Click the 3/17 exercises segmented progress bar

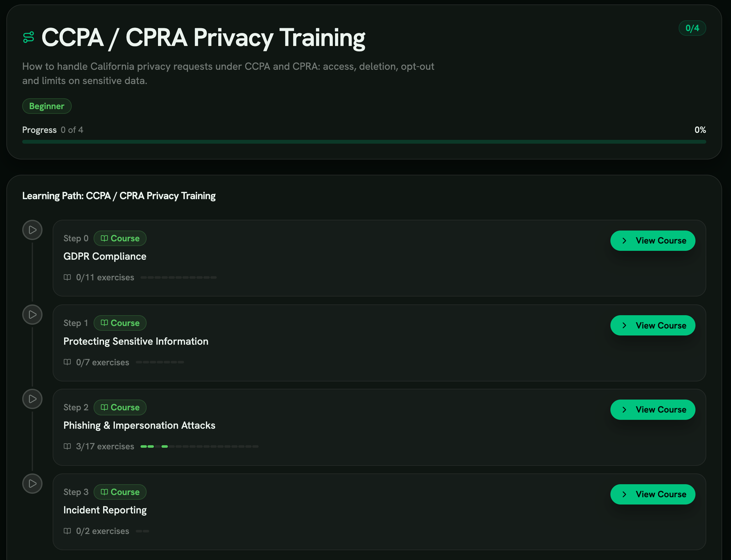point(200,446)
